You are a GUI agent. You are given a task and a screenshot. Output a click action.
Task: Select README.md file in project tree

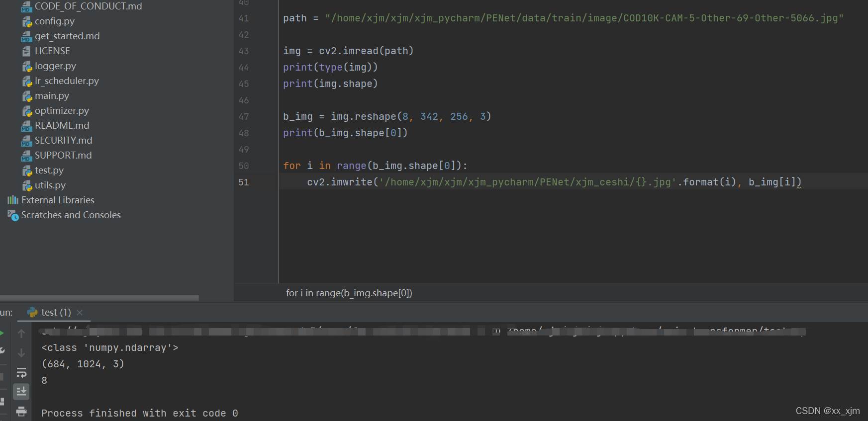point(62,126)
